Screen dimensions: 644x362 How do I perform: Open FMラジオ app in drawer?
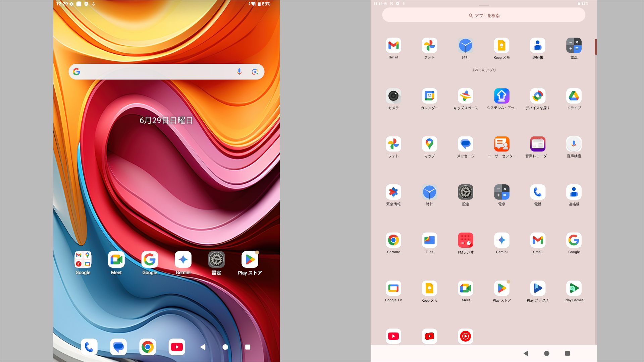(x=466, y=240)
